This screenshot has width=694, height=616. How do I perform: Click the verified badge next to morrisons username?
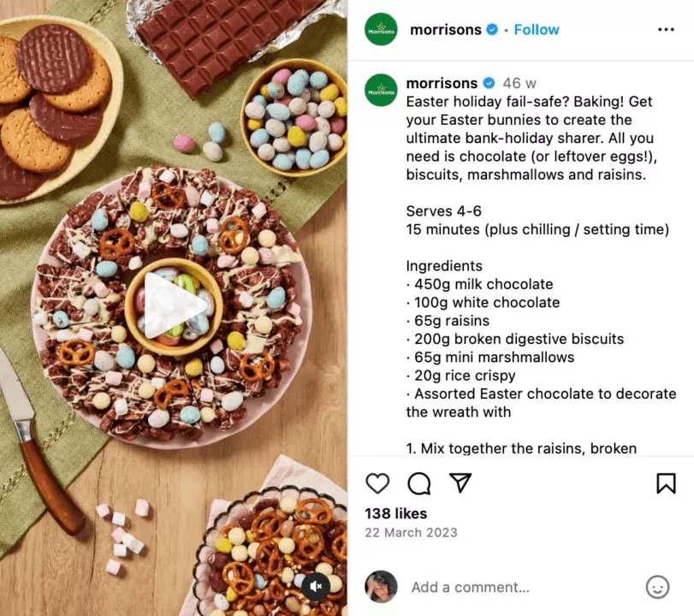pos(490,29)
